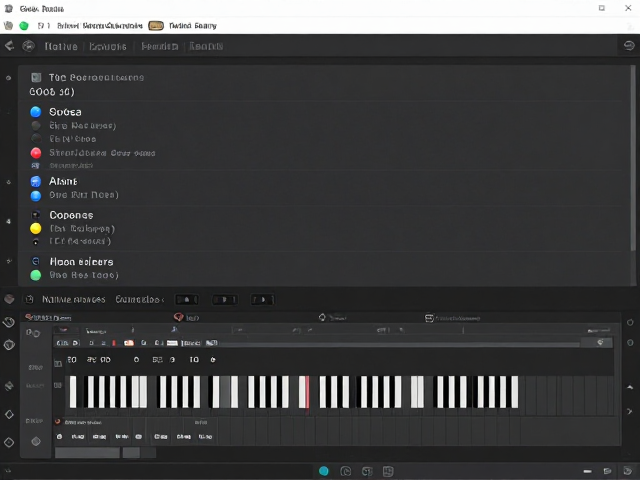This screenshot has width=640, height=480.
Task: Collapse the Sobea group via left gutter marker
Action: (x=8, y=112)
